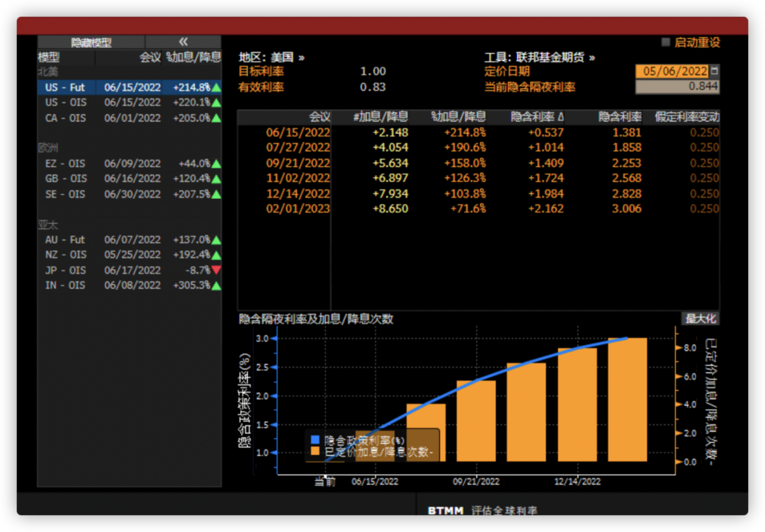Enable the 启动重设 checkbox
This screenshot has width=765, height=532.
[666, 43]
